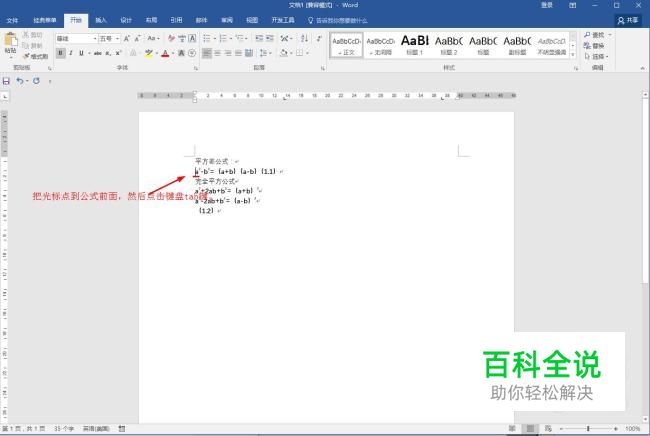
Task: Click the Distributed alignment icon
Action: 249,53
